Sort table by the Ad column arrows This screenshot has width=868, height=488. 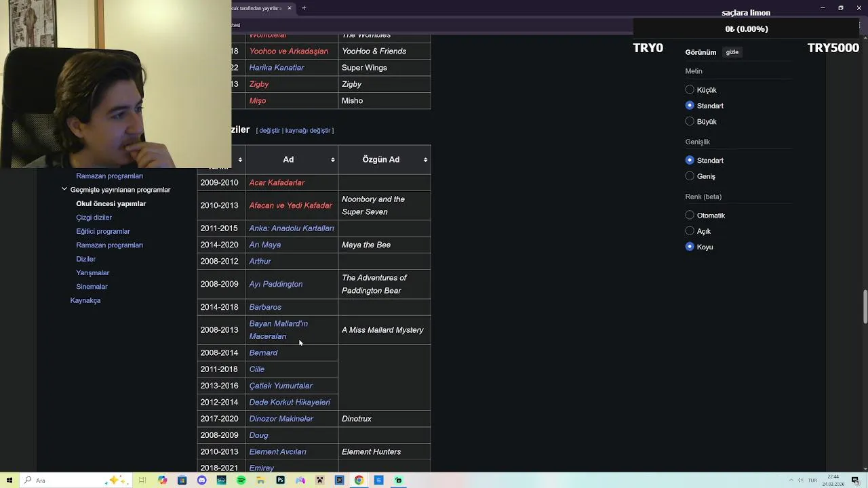332,160
